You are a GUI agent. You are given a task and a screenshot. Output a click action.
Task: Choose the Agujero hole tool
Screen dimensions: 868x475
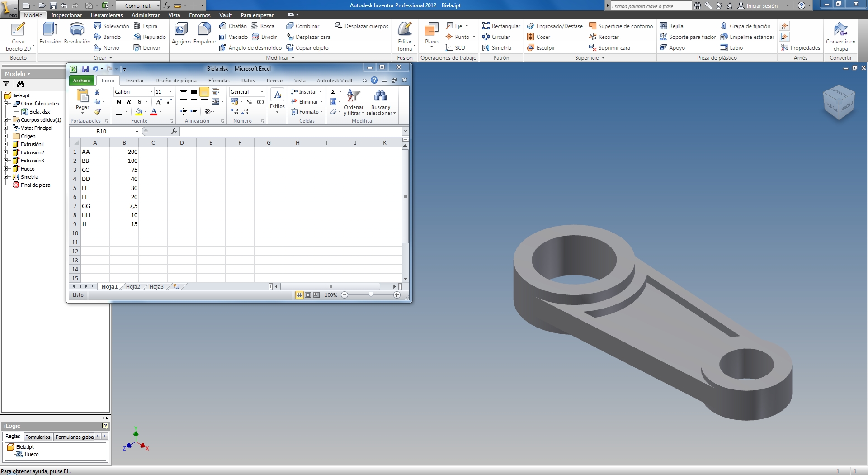pyautogui.click(x=181, y=33)
